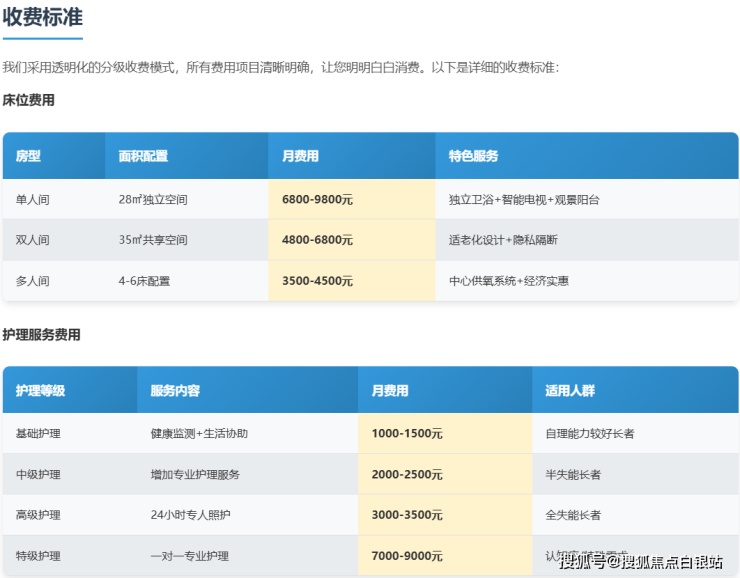Click the 3500-4500元 price cell

(317, 281)
